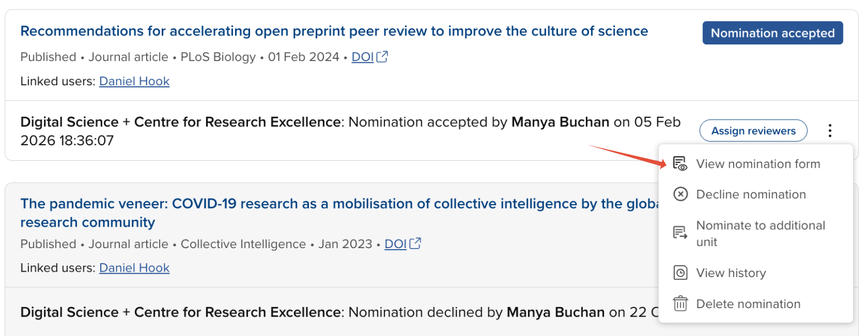Click the 'Nomination accepted' status badge
Screen dimensions: 868x336
(772, 33)
